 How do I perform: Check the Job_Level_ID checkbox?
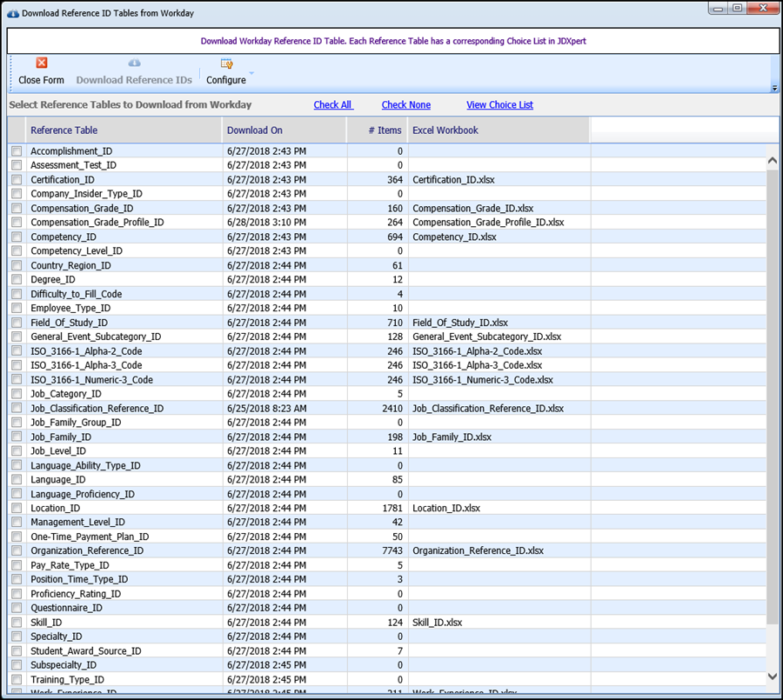point(17,450)
